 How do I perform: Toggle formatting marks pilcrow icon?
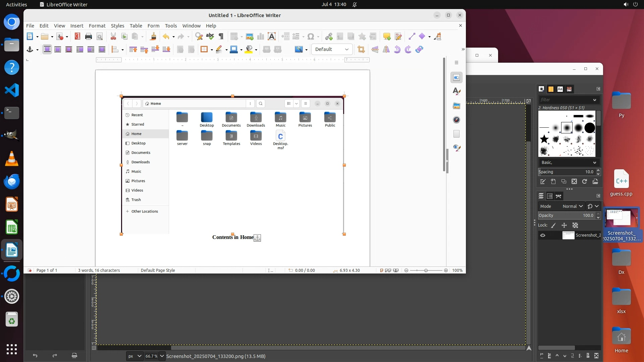coord(221,37)
